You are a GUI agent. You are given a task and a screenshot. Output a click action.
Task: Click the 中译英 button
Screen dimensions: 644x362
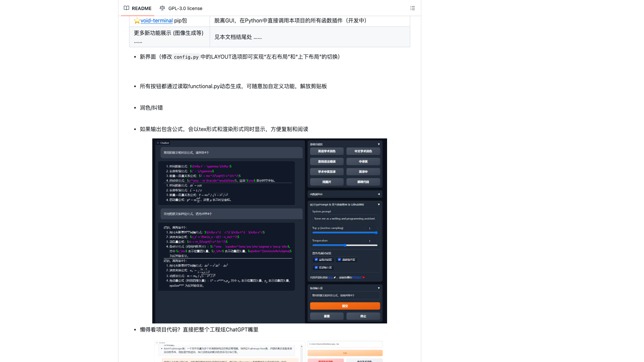[363, 162]
